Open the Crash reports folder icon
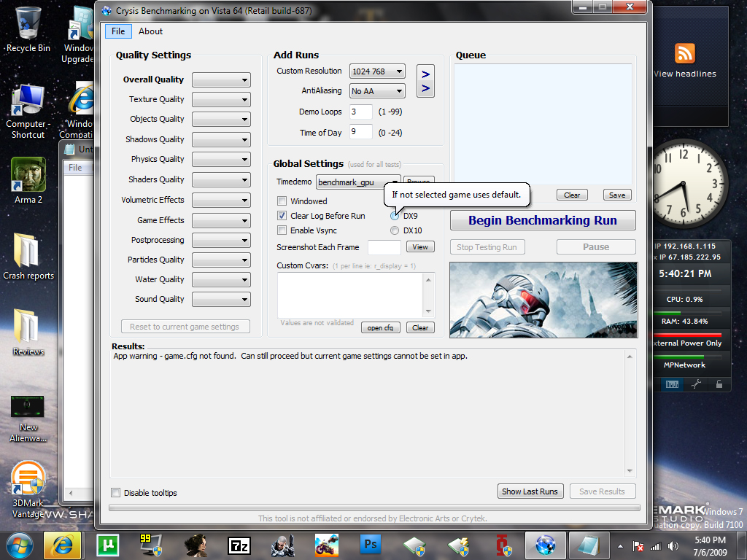The image size is (747, 560). pyautogui.click(x=28, y=256)
